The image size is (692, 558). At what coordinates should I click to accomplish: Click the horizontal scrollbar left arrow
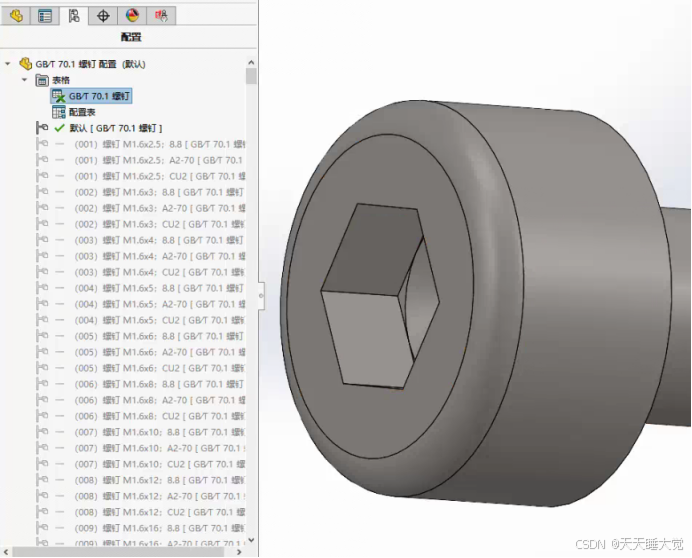pos(6,552)
